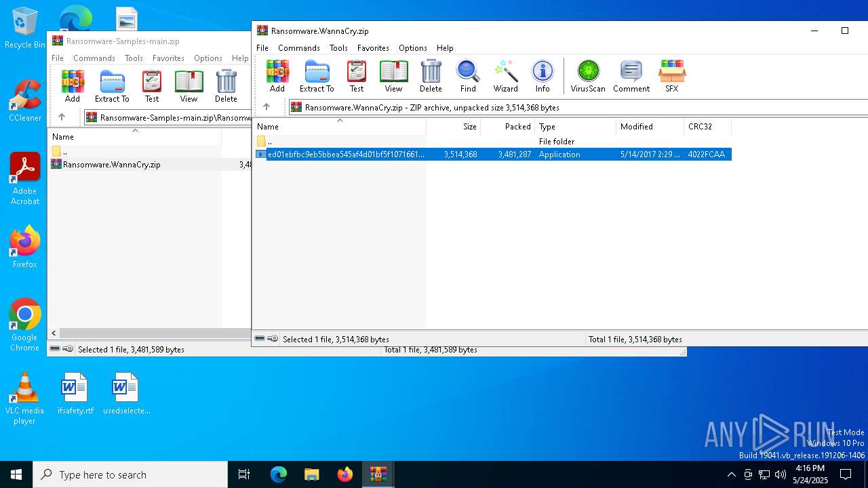Sort by Size column header
Image resolution: width=868 pixels, height=488 pixels.
point(453,127)
